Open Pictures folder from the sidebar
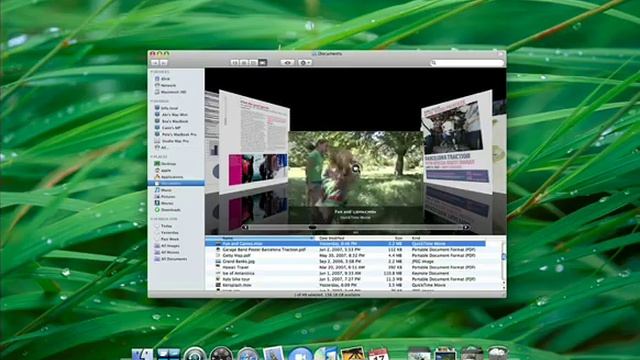640x360 pixels. point(165,196)
